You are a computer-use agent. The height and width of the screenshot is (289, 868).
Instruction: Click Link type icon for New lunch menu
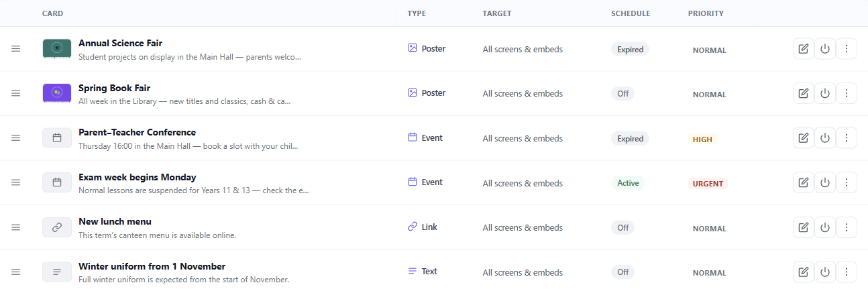coord(413,227)
